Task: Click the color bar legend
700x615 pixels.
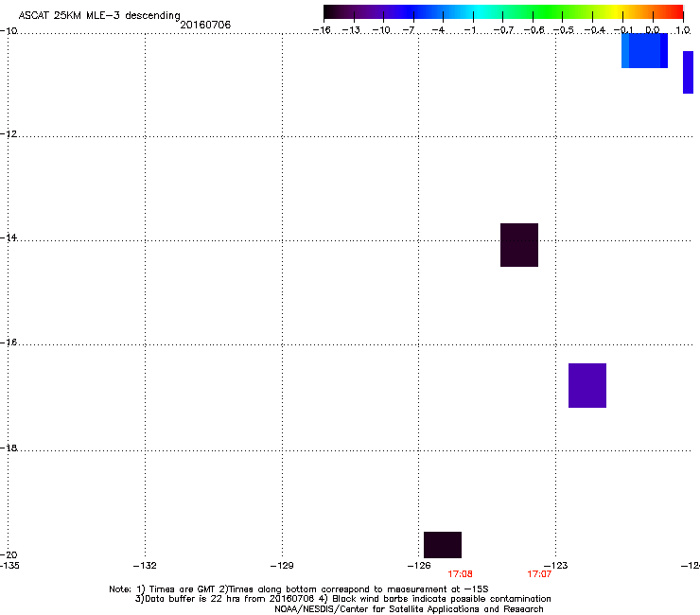Action: 503,11
